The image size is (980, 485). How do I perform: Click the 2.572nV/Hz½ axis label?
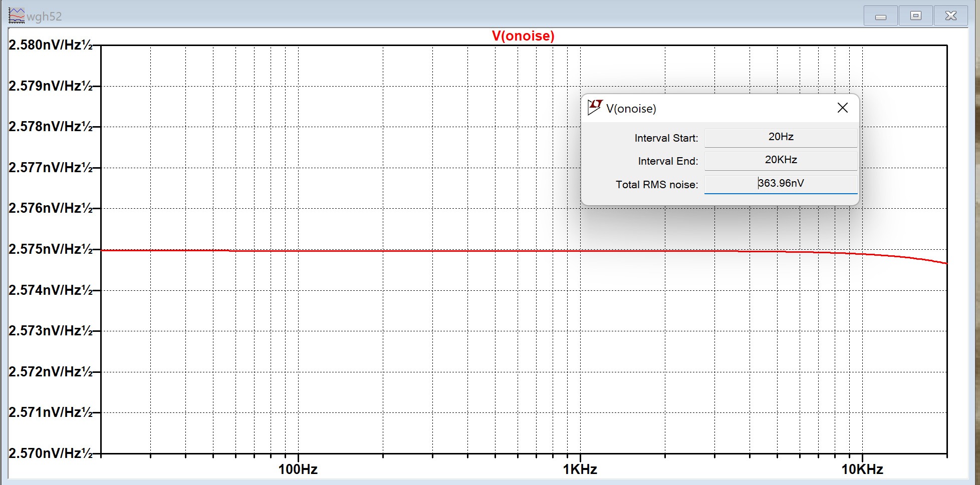[x=51, y=372]
